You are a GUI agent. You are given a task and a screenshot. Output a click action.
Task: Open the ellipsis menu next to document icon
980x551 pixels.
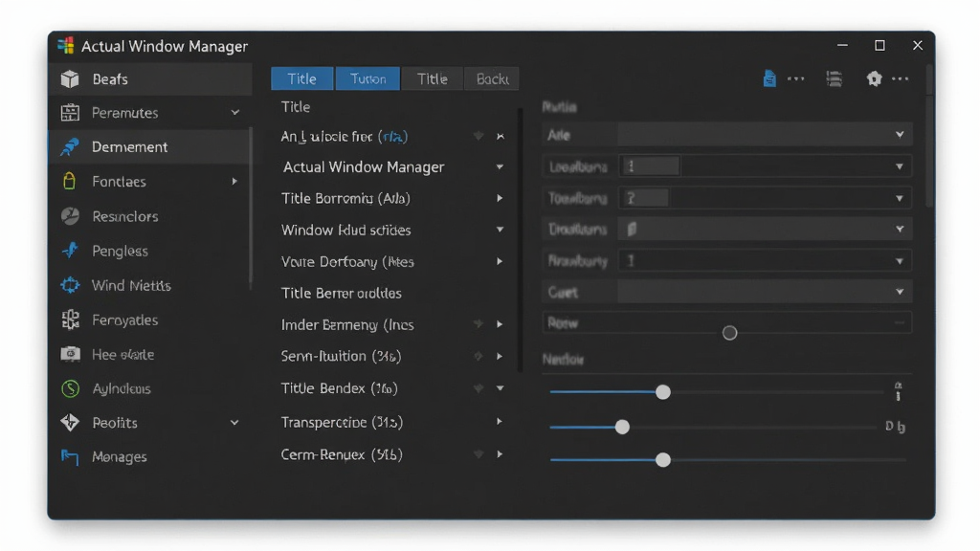pyautogui.click(x=795, y=78)
